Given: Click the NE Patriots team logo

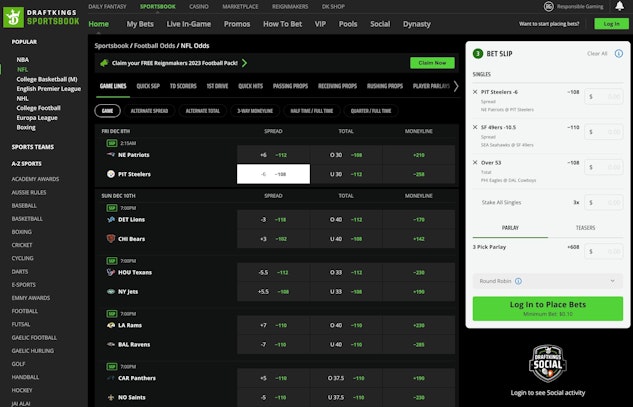Looking at the screenshot, I should point(111,155).
